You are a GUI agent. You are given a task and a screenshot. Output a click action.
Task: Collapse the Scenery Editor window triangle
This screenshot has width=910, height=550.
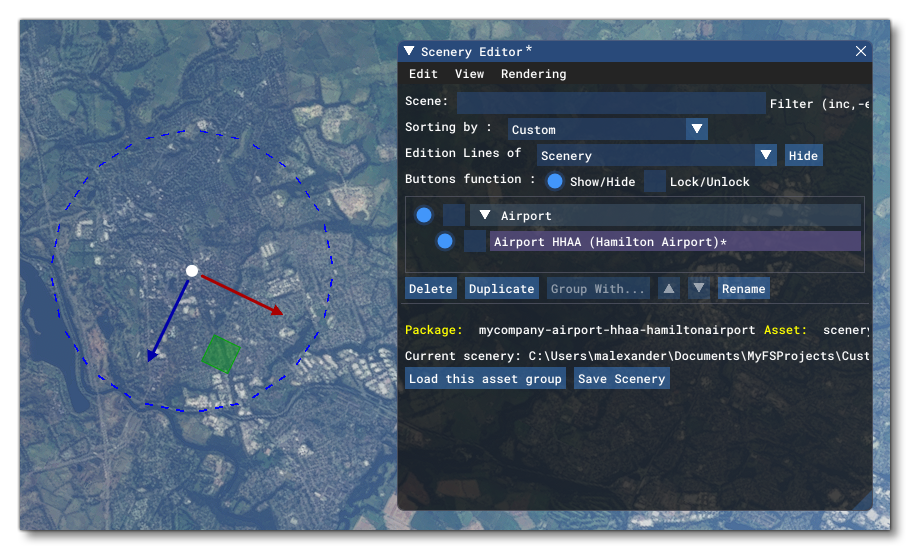click(408, 52)
